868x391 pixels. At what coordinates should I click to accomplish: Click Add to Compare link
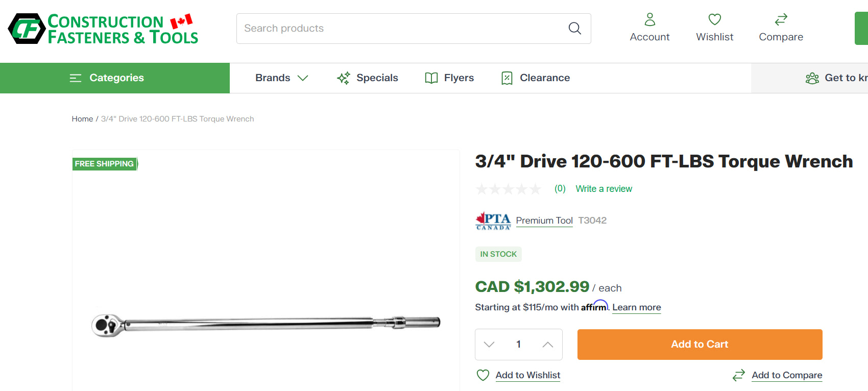786,375
